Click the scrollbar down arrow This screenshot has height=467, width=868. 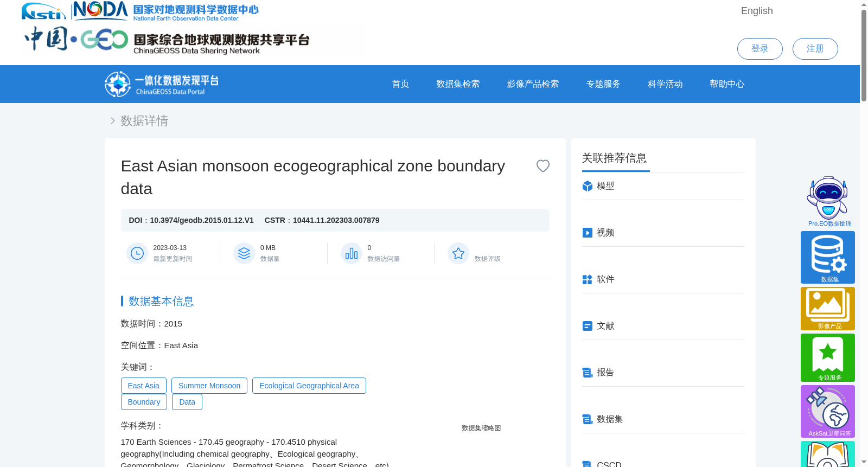click(864, 462)
